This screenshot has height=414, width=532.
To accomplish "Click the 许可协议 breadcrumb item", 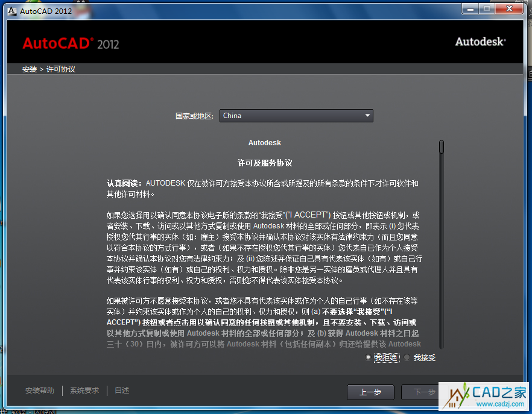I will pos(61,69).
